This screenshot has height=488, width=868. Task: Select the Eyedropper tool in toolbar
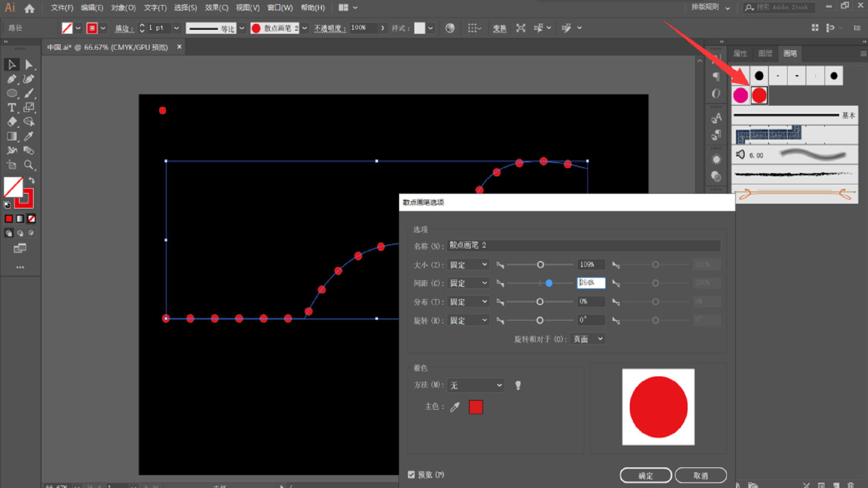[x=28, y=136]
